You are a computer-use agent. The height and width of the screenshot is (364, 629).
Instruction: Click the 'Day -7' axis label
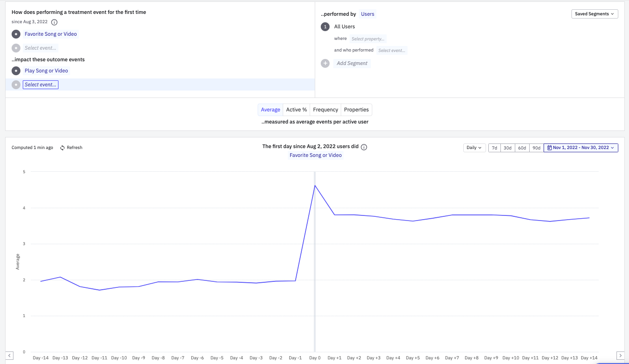pos(178,358)
